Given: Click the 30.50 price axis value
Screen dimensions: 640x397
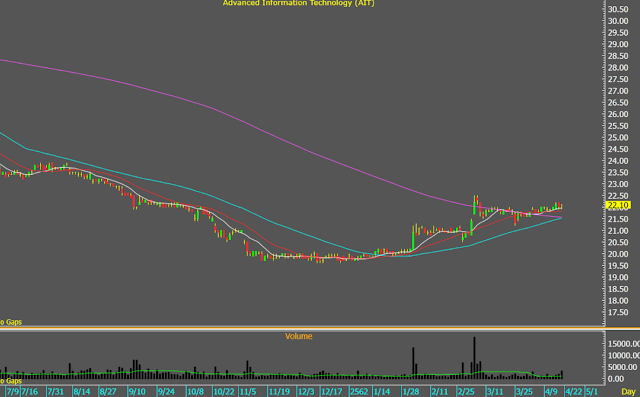Looking at the screenshot, I should point(618,9).
